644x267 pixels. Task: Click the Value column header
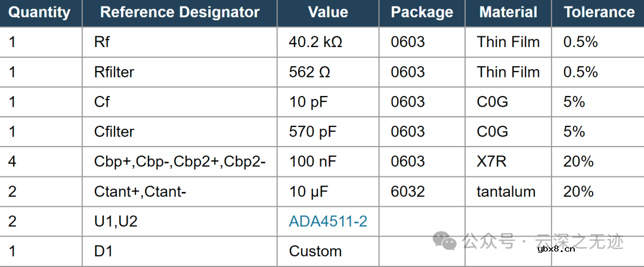(328, 13)
